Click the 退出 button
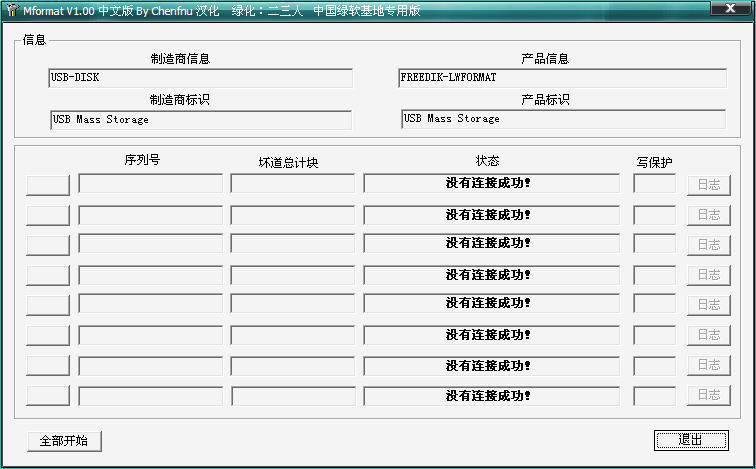 coord(691,440)
